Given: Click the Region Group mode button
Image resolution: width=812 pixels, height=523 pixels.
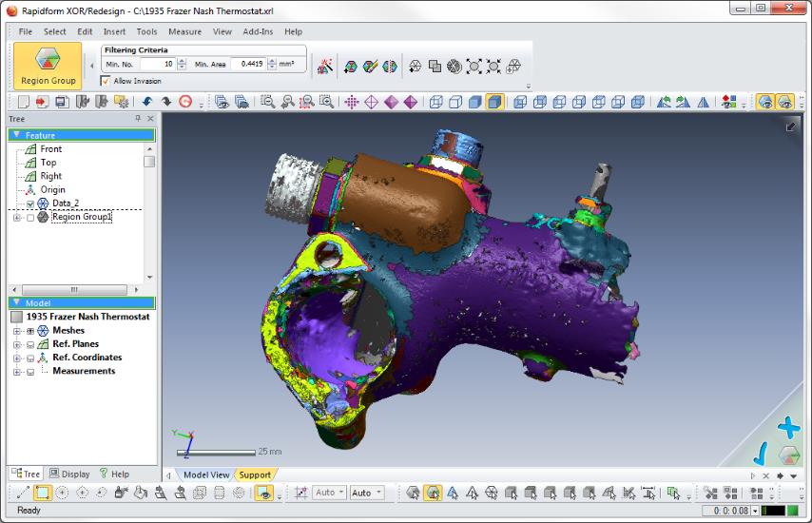Looking at the screenshot, I should pyautogui.click(x=48, y=66).
